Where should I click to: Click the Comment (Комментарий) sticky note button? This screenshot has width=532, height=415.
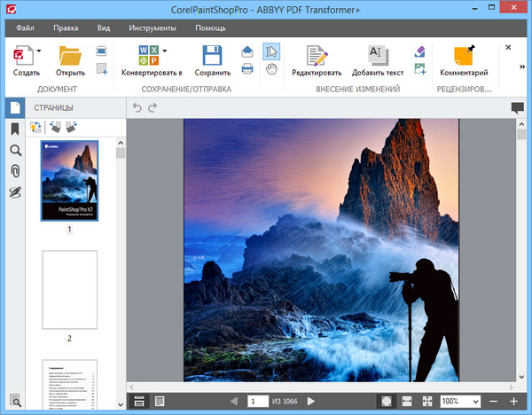[464, 56]
